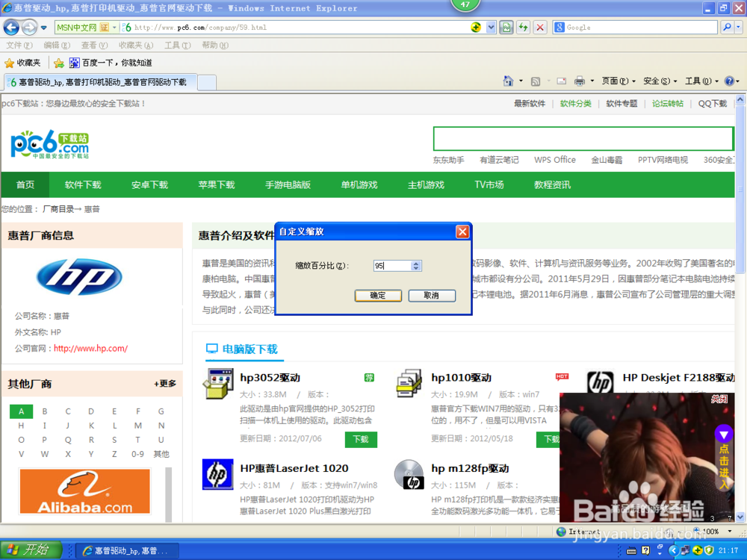
Task: Download hp3052驱动 with green 下载 button
Action: tap(361, 439)
